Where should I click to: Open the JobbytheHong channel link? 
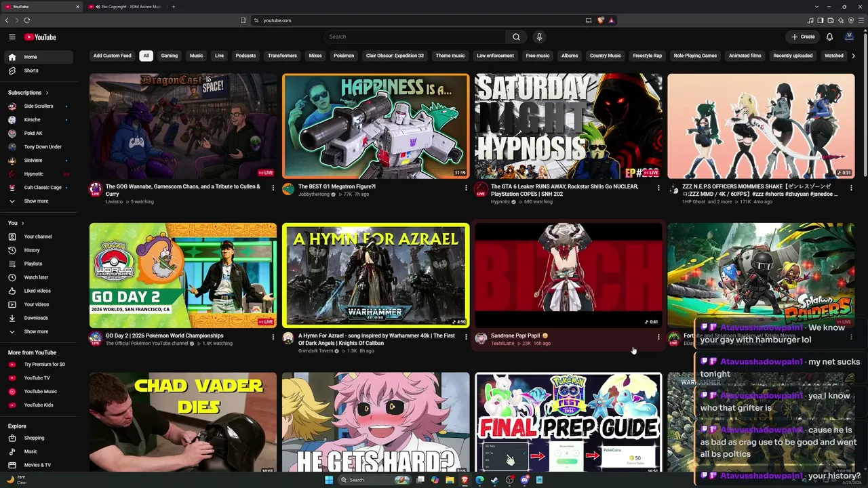coord(314,195)
